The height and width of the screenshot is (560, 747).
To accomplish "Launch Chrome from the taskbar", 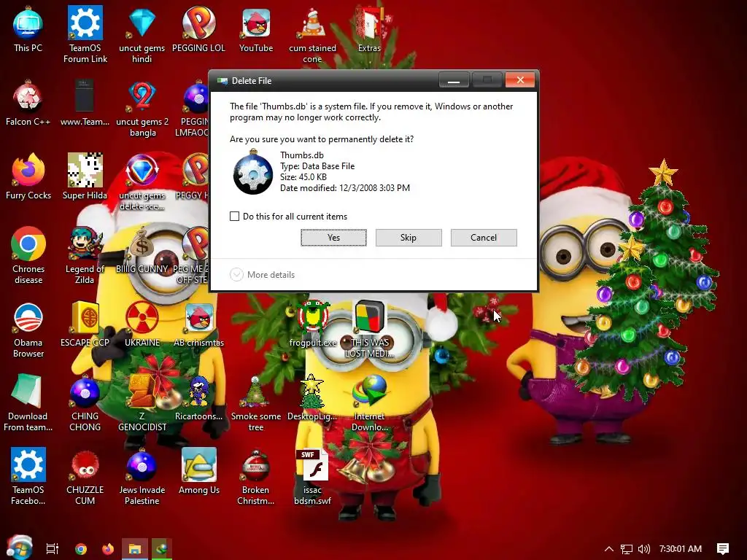I will (x=81, y=548).
